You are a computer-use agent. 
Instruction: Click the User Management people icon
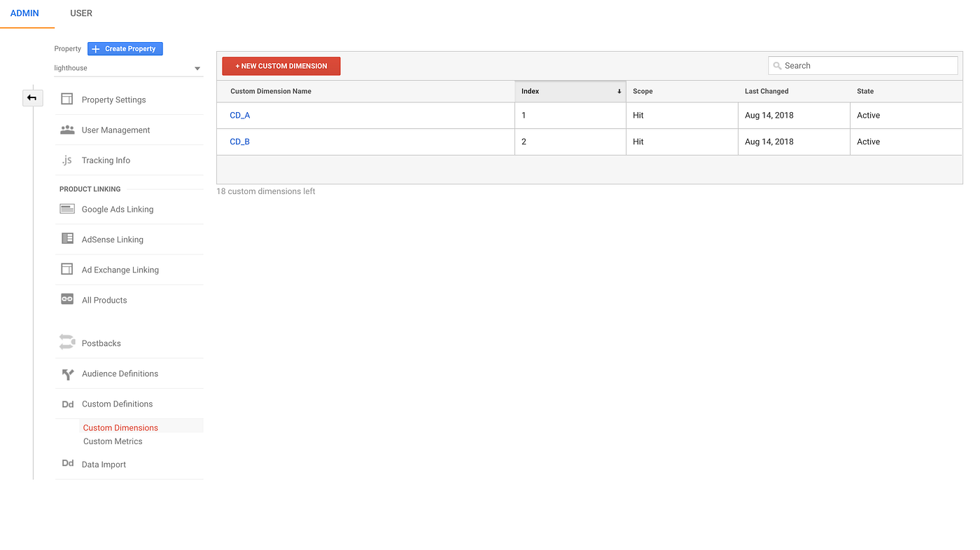[x=66, y=129]
